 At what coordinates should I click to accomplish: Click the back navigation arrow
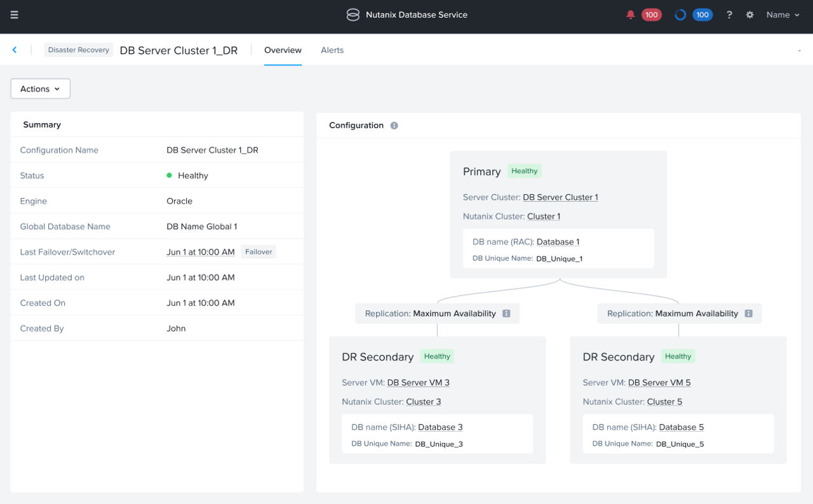coord(15,50)
